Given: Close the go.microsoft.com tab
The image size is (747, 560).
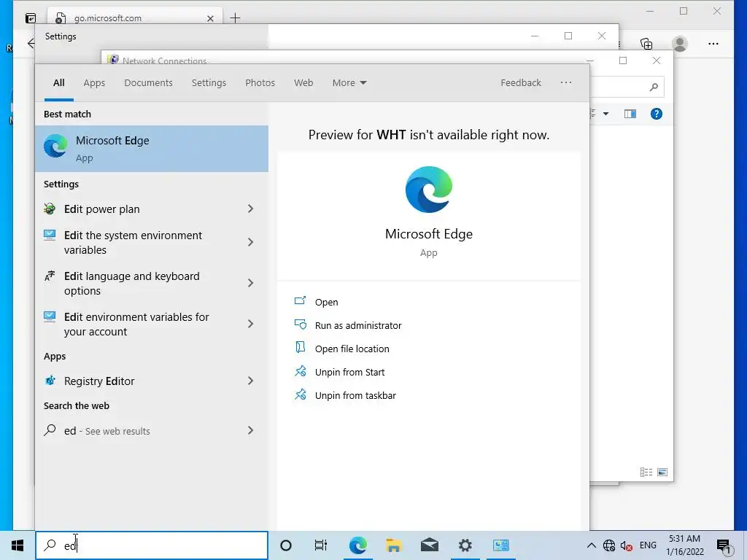Looking at the screenshot, I should coord(210,18).
